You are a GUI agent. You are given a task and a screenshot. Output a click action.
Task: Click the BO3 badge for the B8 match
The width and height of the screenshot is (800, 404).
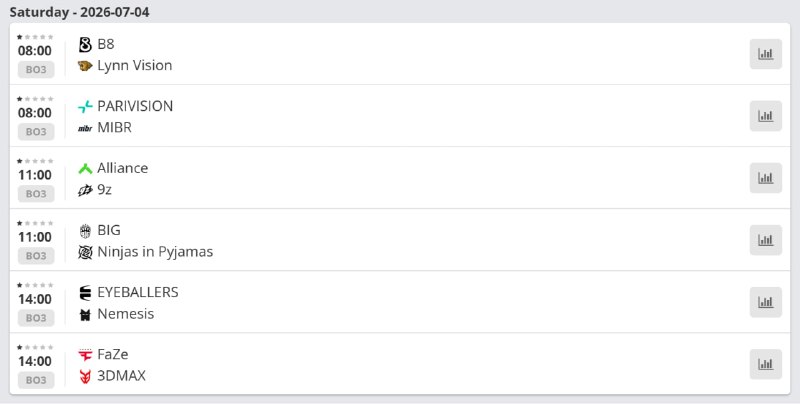pyautogui.click(x=36, y=69)
